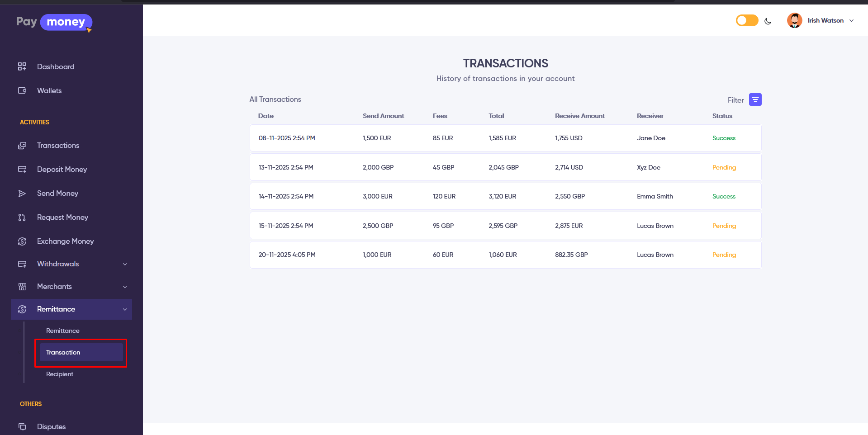The image size is (868, 435).
Task: Select the Transaction submenu item
Action: pos(63,352)
